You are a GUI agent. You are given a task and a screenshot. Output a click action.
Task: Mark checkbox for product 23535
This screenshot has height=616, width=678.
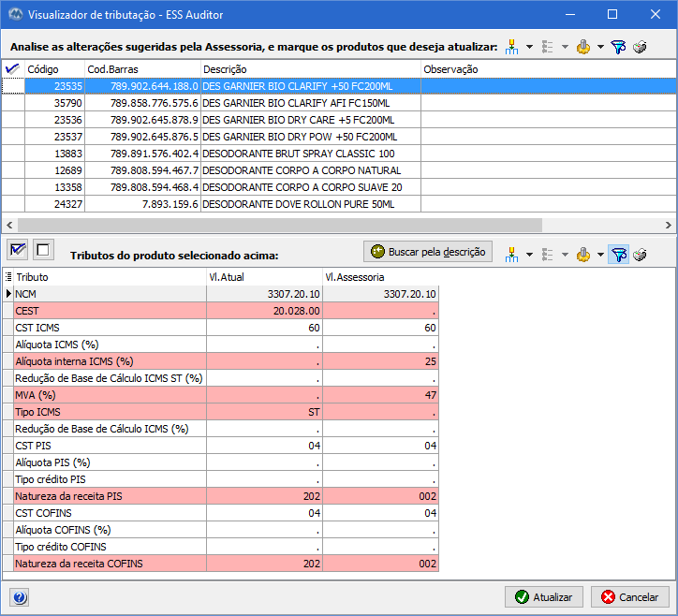tap(13, 86)
